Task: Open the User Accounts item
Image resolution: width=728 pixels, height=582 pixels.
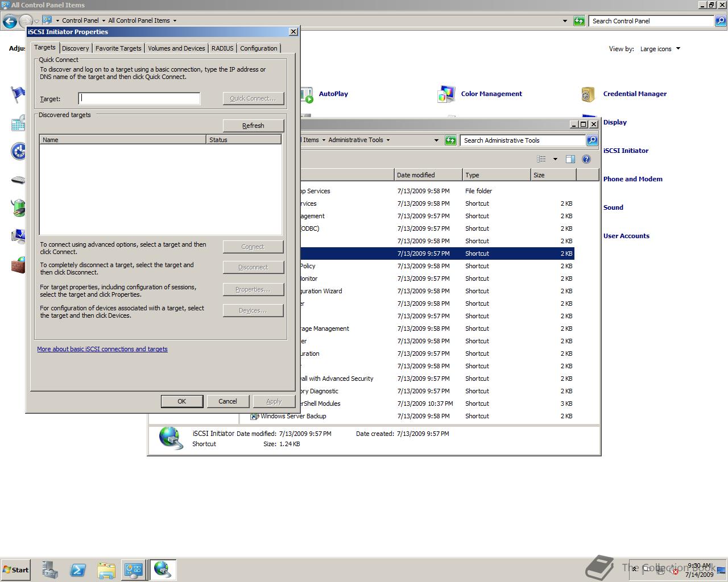Action: (626, 236)
